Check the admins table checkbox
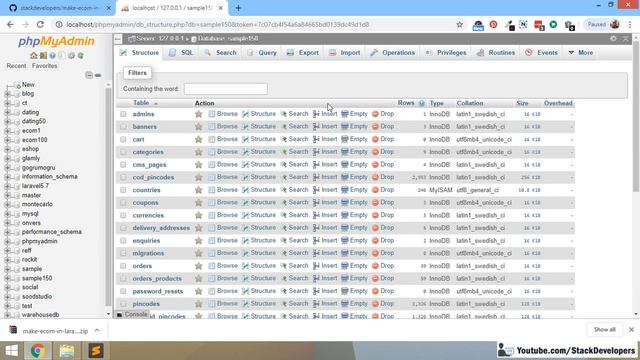The height and width of the screenshot is (360, 640). coord(123,114)
